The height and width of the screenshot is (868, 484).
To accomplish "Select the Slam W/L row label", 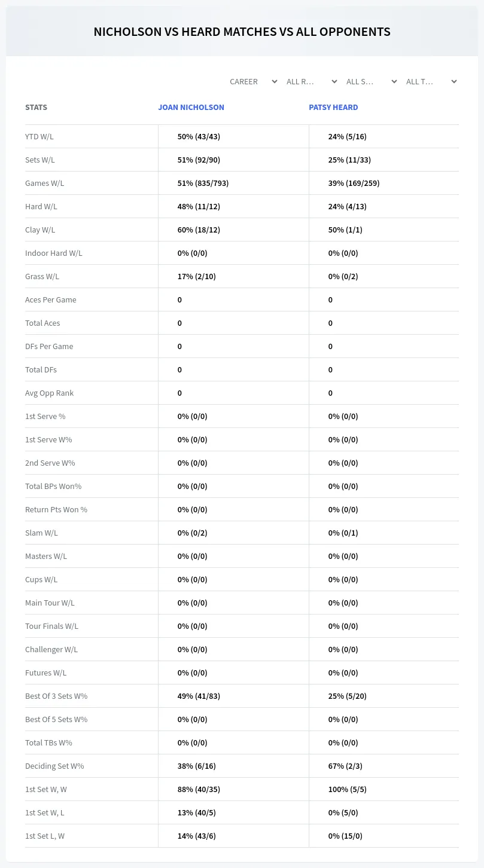I will point(41,533).
